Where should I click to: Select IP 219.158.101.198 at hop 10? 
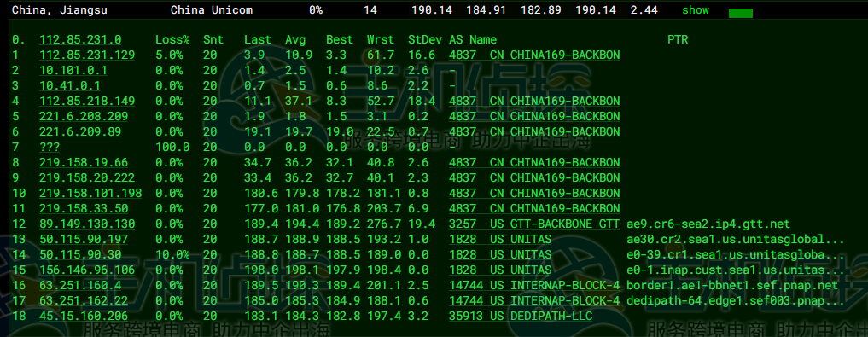[x=90, y=193]
